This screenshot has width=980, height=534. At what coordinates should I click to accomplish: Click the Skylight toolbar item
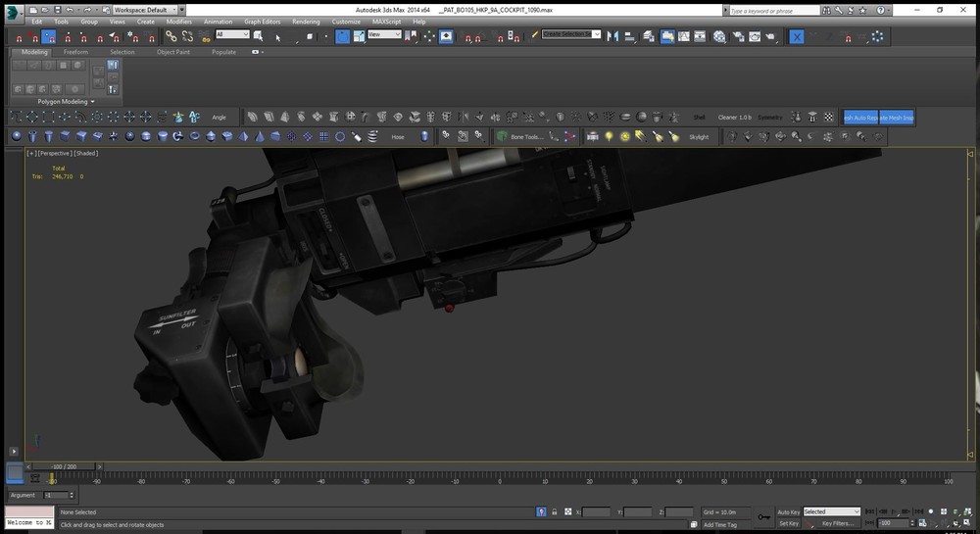698,137
